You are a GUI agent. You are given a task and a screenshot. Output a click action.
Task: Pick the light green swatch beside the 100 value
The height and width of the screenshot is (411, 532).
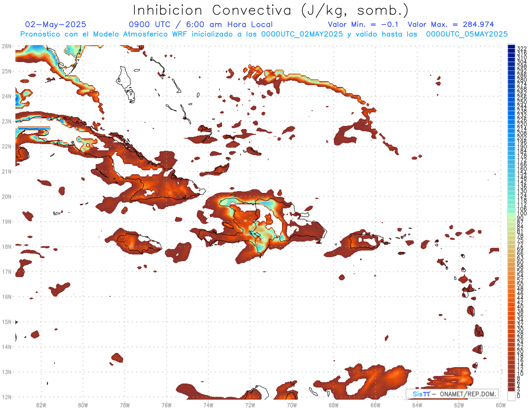512,216
